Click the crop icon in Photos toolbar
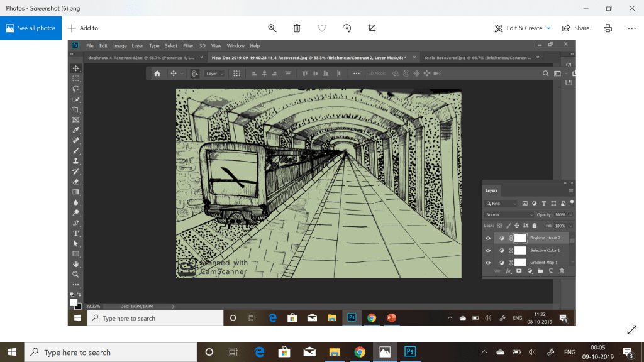The image size is (644, 362). (x=371, y=28)
